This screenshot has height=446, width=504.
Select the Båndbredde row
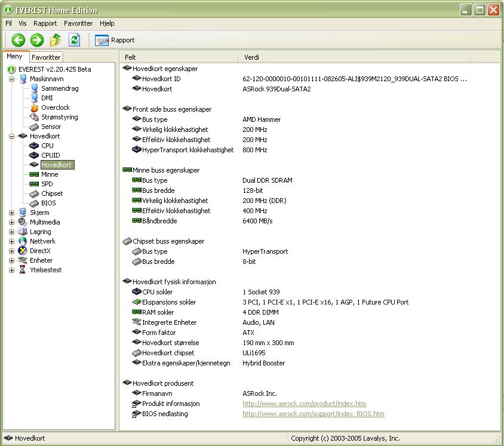(202, 221)
